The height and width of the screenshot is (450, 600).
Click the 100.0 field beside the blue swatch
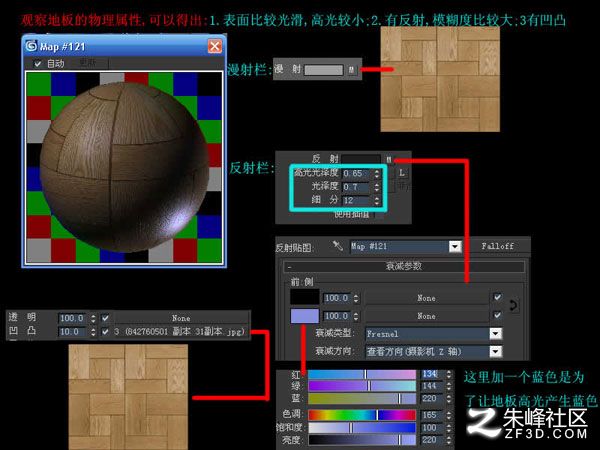338,316
